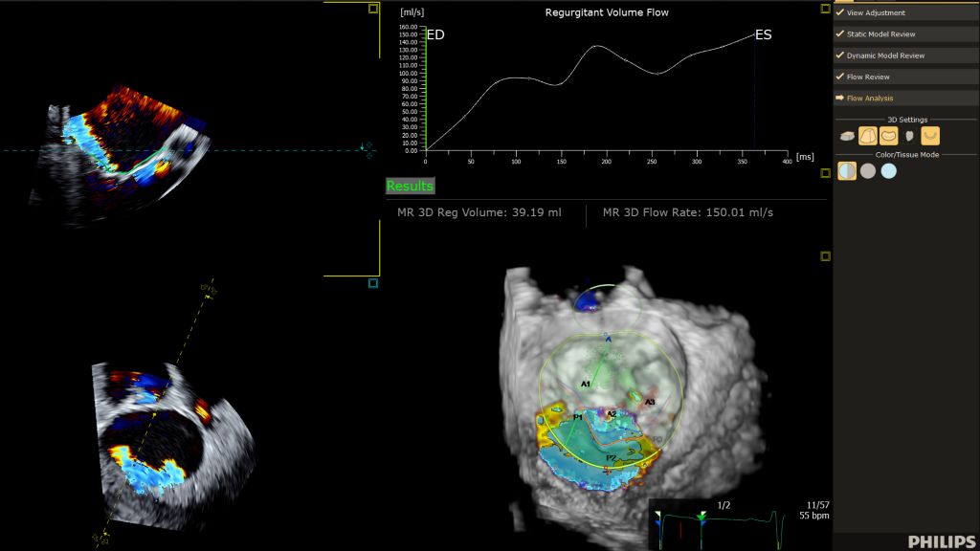980x551 pixels.
Task: Click the Regurgitant Volume Flow graph title
Action: point(606,12)
